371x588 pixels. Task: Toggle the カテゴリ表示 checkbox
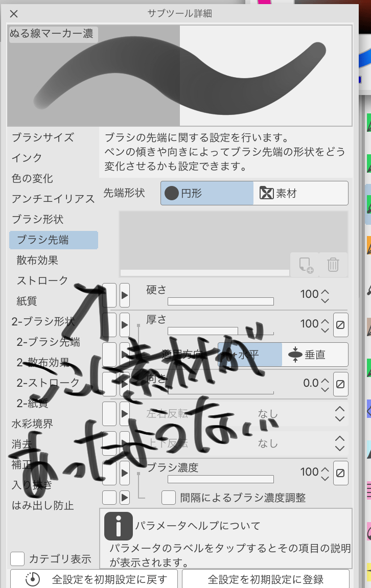18,559
